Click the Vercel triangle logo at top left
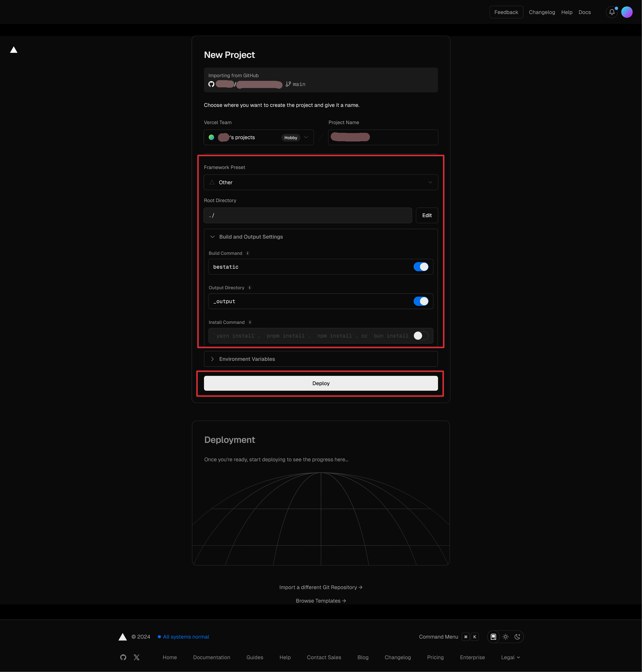Viewport: 642px width, 672px height. 14,50
